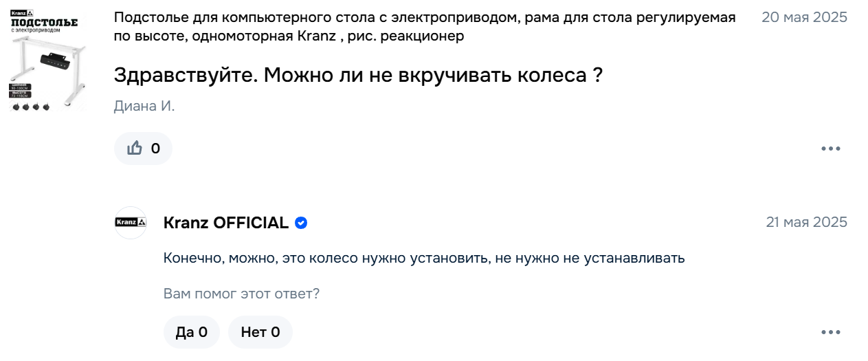Click the round Kranz OFFICIAL avatar logo
Viewport: 868px width, 361px height.
(x=131, y=223)
